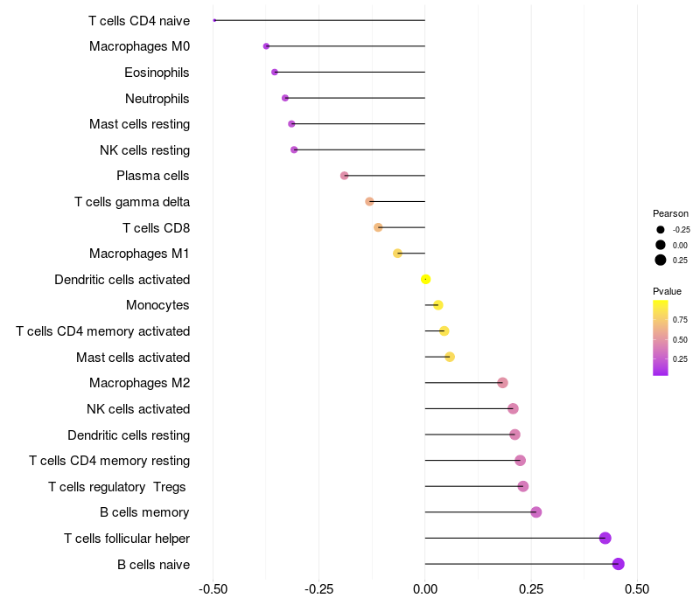The width and height of the screenshot is (700, 612).
Task: Click the T cells regulatory Tregs label
Action: pos(118,486)
